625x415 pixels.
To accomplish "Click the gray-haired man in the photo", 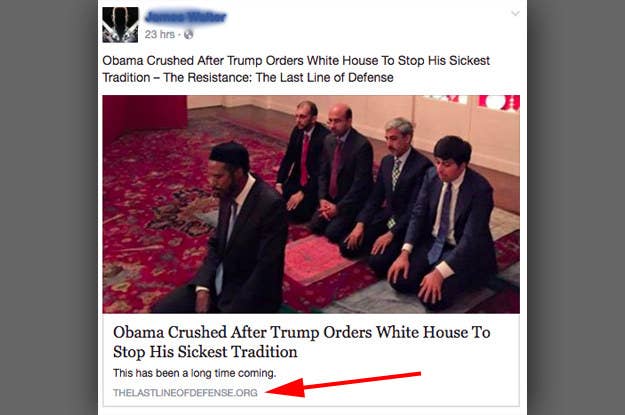I will point(393,191).
